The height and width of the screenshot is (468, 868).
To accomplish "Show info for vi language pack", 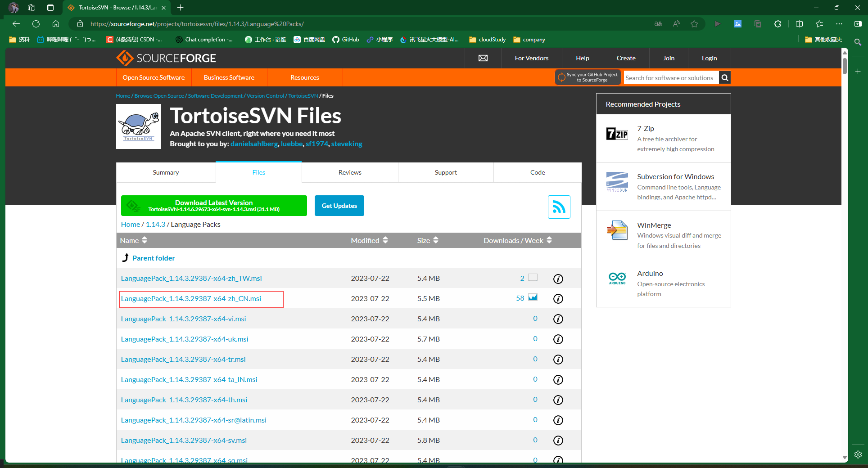I will [558, 319].
